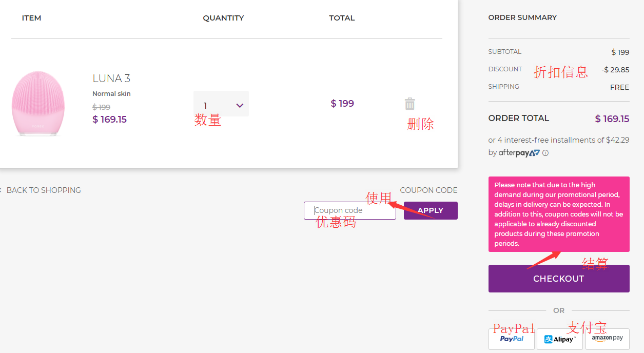Image resolution: width=644 pixels, height=353 pixels.
Task: Click the COUPON CODE label
Action: (428, 190)
